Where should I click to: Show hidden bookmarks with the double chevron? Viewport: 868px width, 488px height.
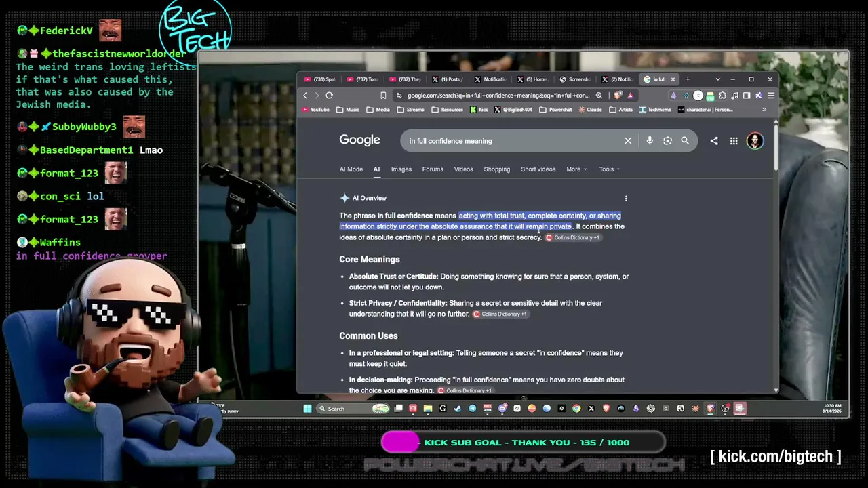point(764,110)
